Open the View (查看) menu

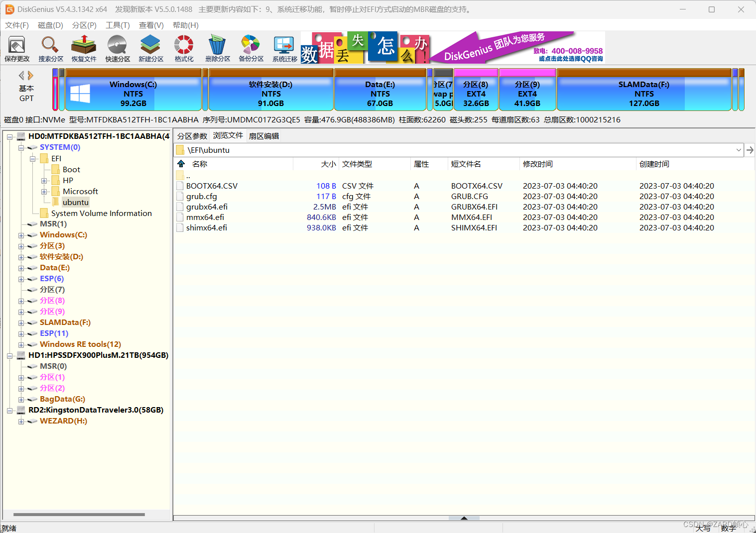(151, 25)
